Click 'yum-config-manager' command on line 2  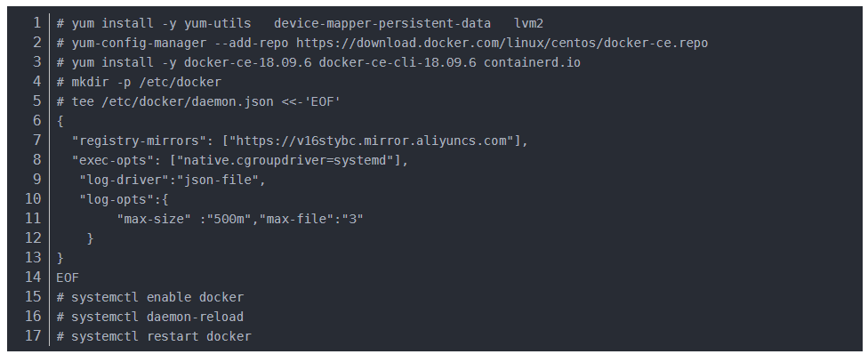click(x=139, y=44)
